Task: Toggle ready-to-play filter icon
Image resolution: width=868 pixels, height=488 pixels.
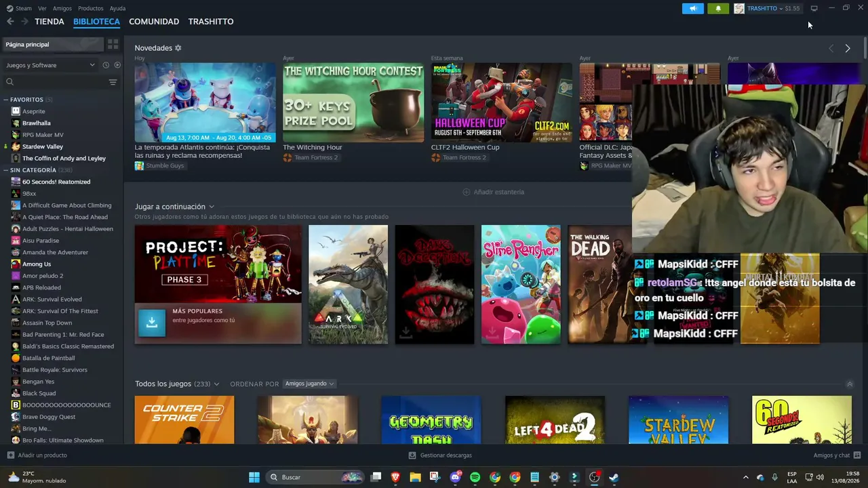Action: (x=117, y=65)
